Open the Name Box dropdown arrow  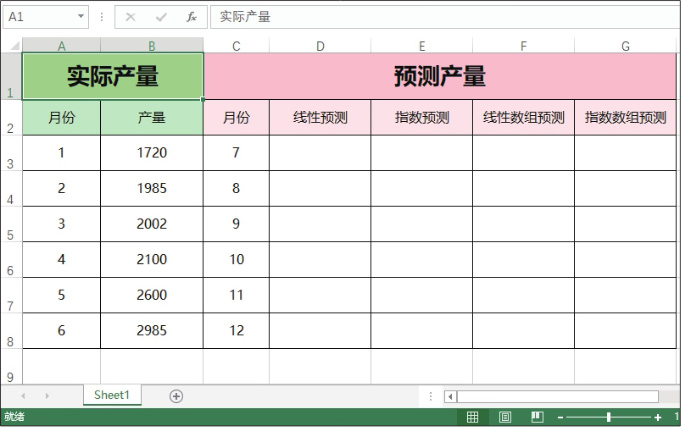click(81, 17)
